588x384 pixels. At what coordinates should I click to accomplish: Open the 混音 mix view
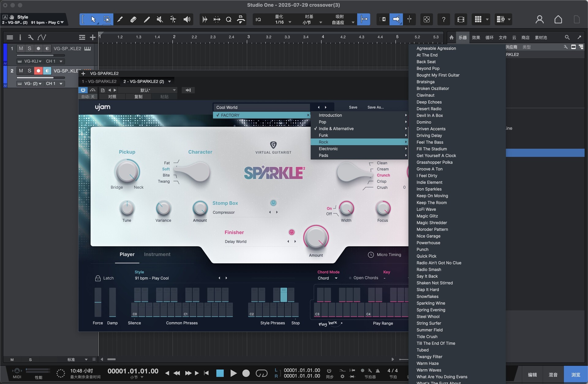coord(553,375)
